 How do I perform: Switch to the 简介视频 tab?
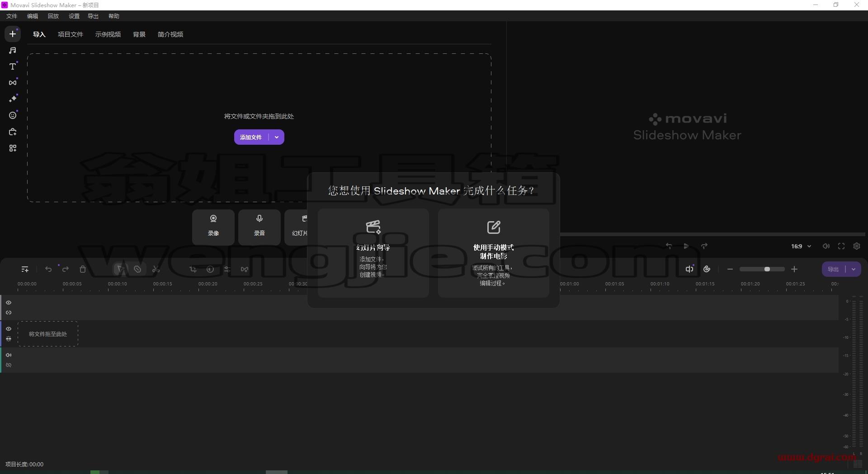(170, 34)
